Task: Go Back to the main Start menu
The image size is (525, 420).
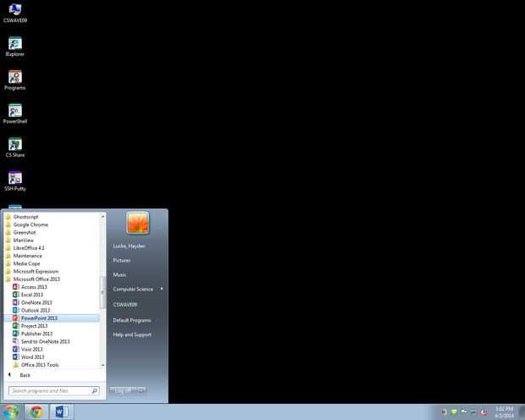Action: coord(20,375)
